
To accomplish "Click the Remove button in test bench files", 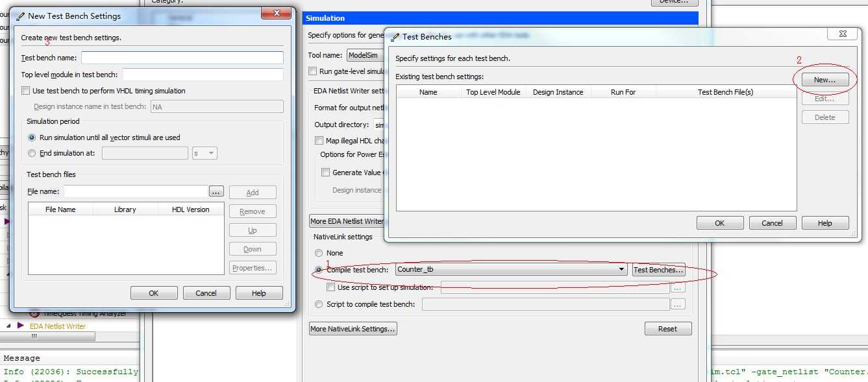I will click(x=253, y=211).
